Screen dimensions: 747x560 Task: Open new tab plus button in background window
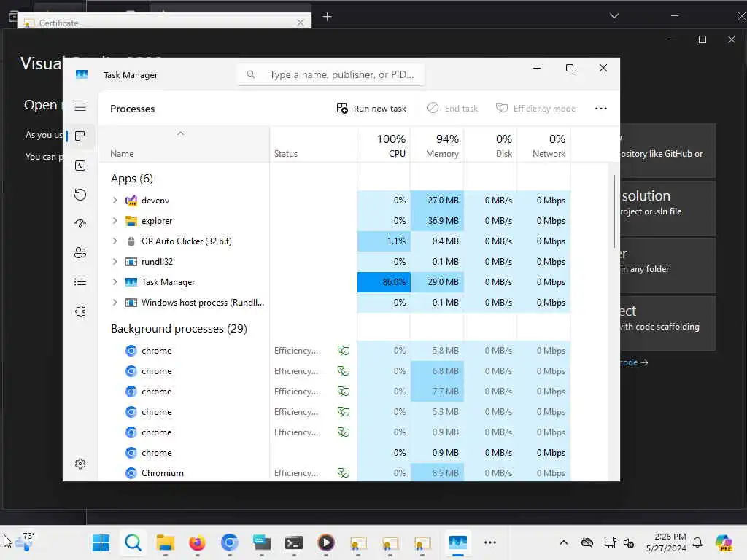tap(328, 17)
